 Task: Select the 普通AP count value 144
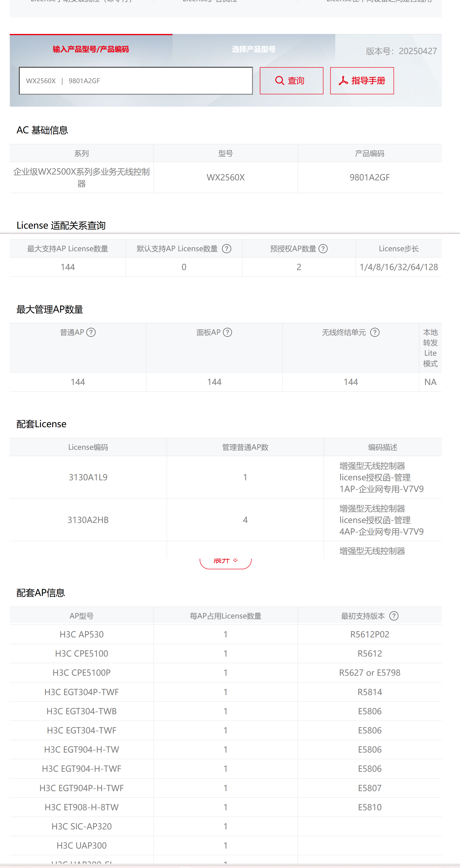click(x=78, y=382)
